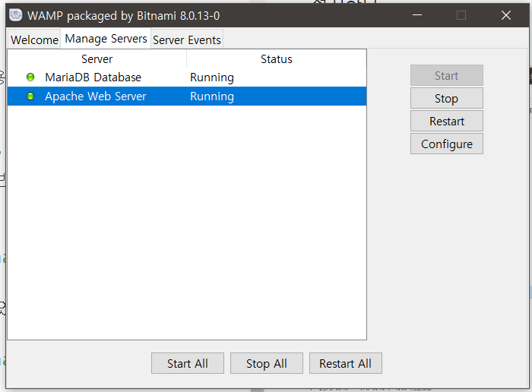This screenshot has height=392, width=532.
Task: Open the Server Events tab
Action: tap(187, 40)
